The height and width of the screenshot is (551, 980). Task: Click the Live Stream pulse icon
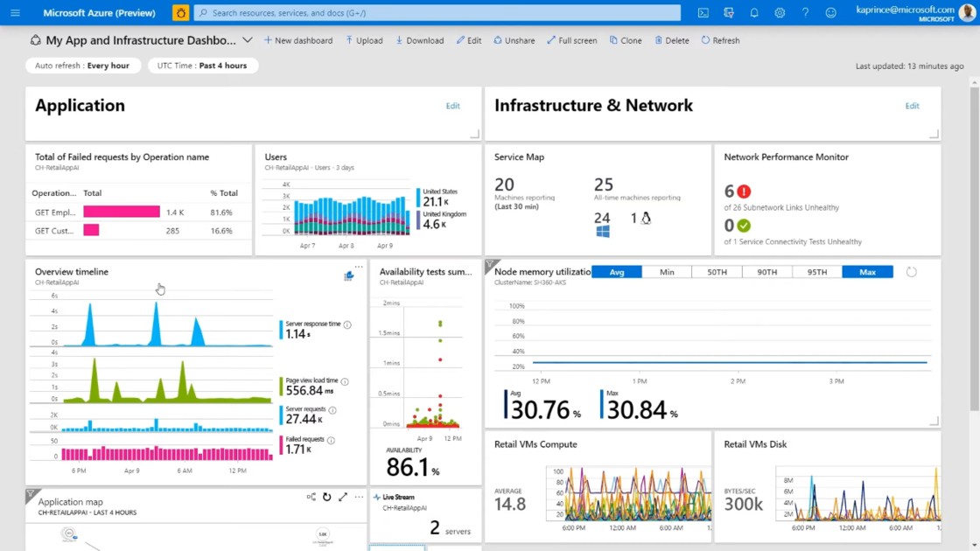(x=377, y=497)
